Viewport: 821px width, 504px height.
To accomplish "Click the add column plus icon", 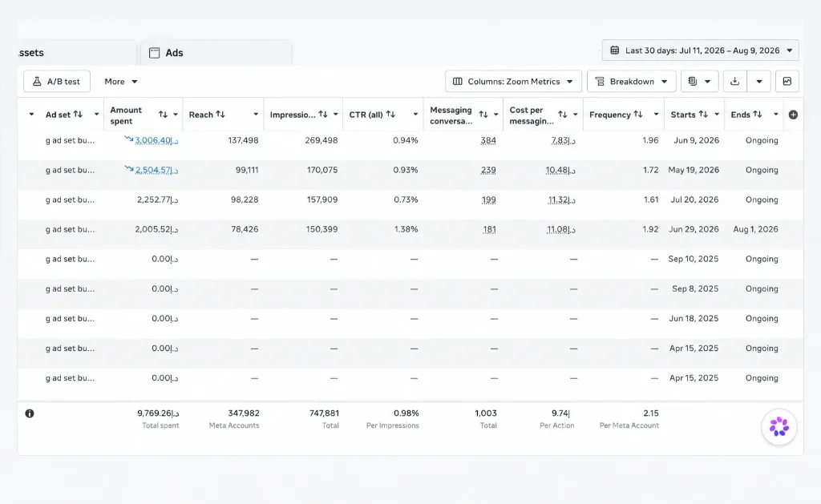I will (793, 115).
